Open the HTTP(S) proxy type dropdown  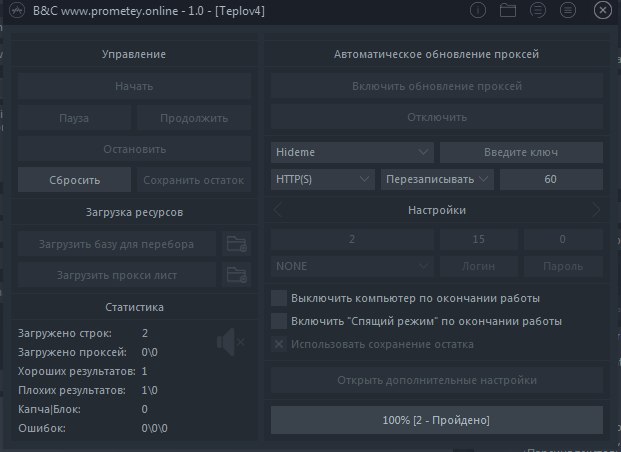322,180
